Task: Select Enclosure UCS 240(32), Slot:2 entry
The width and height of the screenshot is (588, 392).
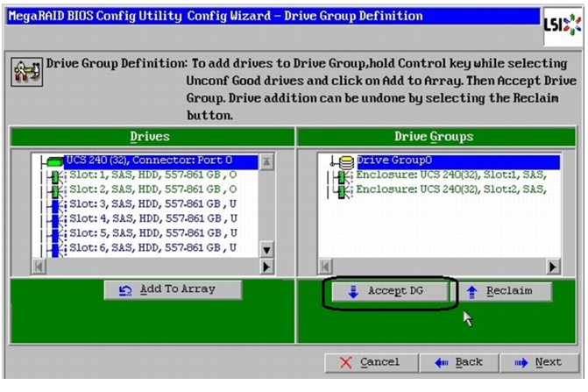Action: 451,189
